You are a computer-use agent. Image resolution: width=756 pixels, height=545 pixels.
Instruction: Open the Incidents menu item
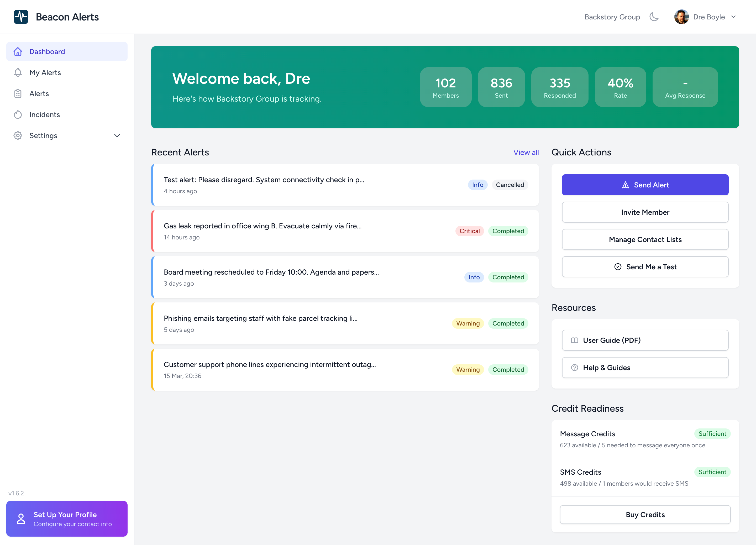click(45, 115)
